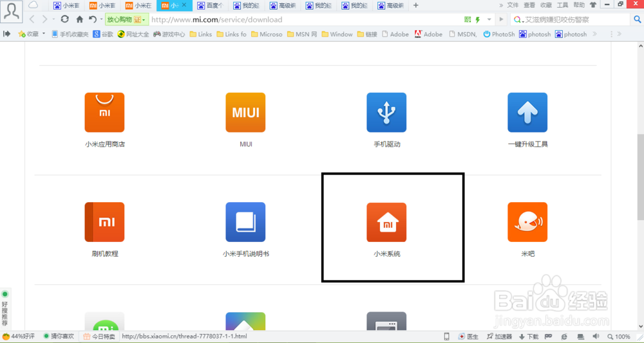The height and width of the screenshot is (343, 644).
Task: Click the undo closed tab icon
Action: point(93,19)
